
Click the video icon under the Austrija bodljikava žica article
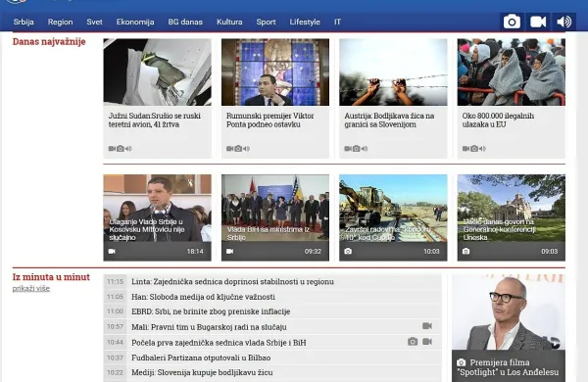click(x=348, y=149)
